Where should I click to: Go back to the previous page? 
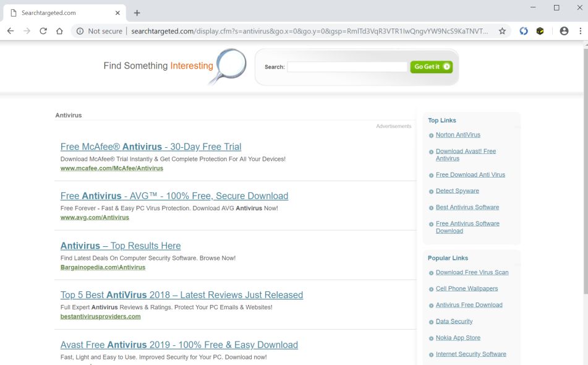click(11, 31)
